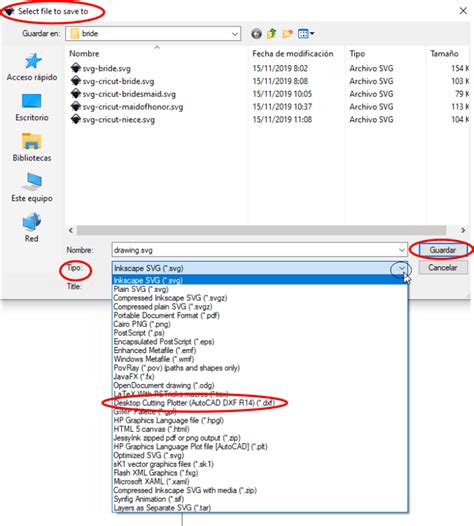
Task: Choose HTML 5 canvas (*.html)
Action: tap(260, 429)
